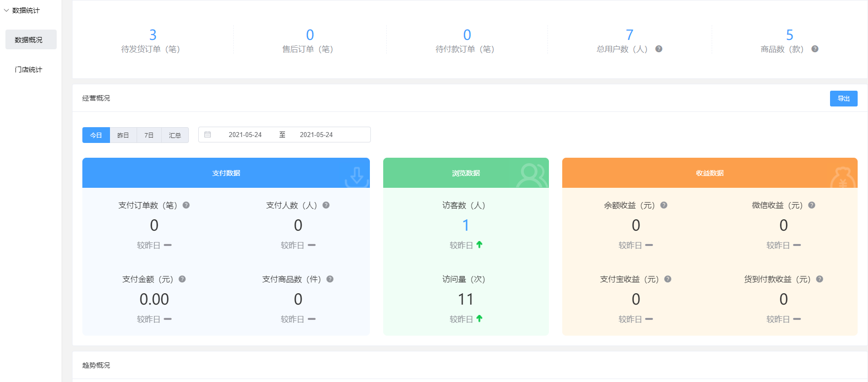Click help icon beside 支付商品数
The image size is (868, 382).
coord(330,279)
